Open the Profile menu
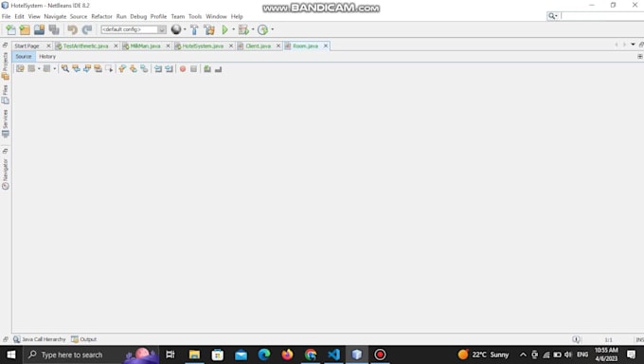Image resolution: width=644 pixels, height=364 pixels. point(158,16)
